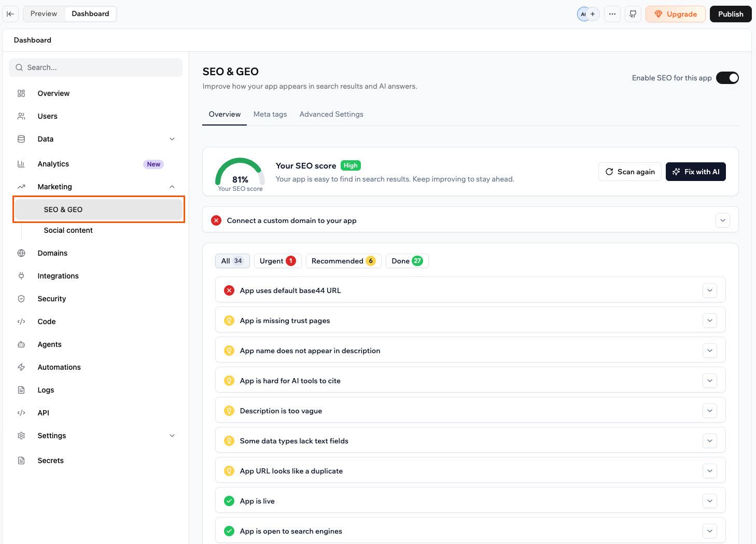Click the add collaborator plus icon
Viewport: 756px width, 544px height.
(593, 14)
